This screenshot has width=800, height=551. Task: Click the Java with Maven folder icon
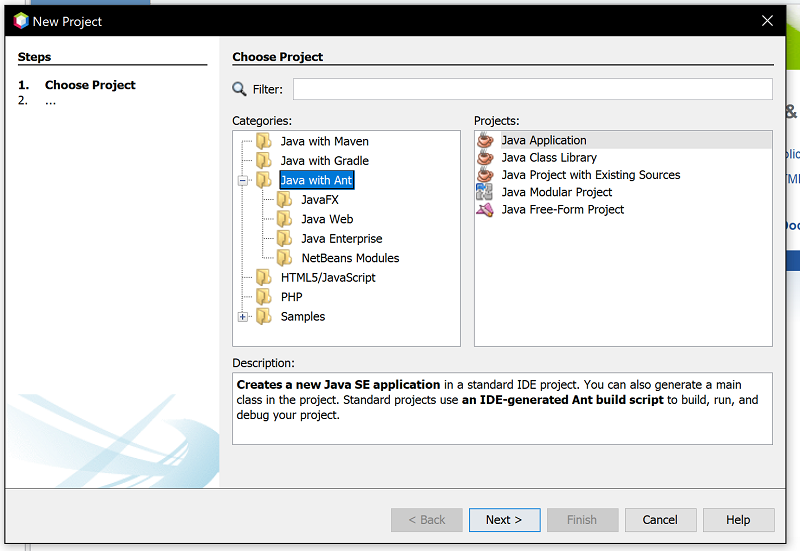[263, 141]
